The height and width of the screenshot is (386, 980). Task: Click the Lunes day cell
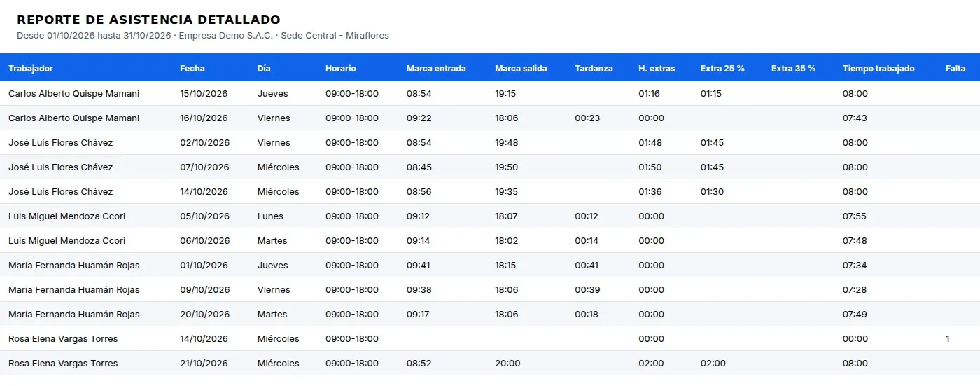270,216
